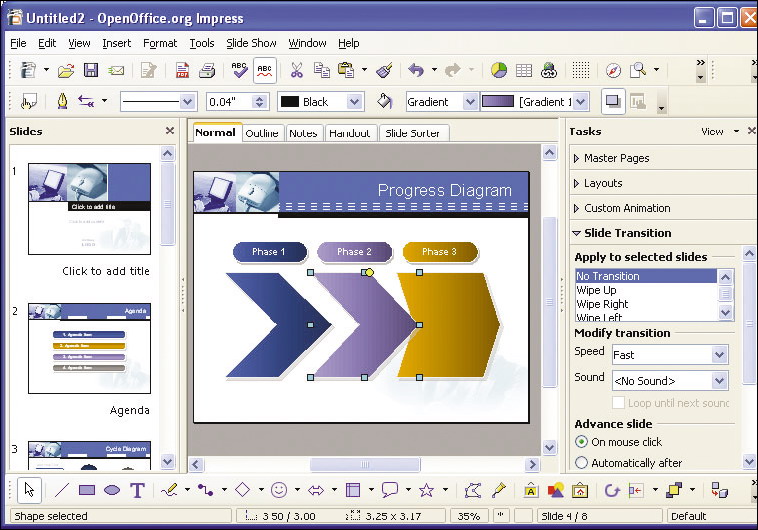This screenshot has height=530, width=758.
Task: Pick the Symbol Shapes smiley icon
Action: tap(279, 490)
